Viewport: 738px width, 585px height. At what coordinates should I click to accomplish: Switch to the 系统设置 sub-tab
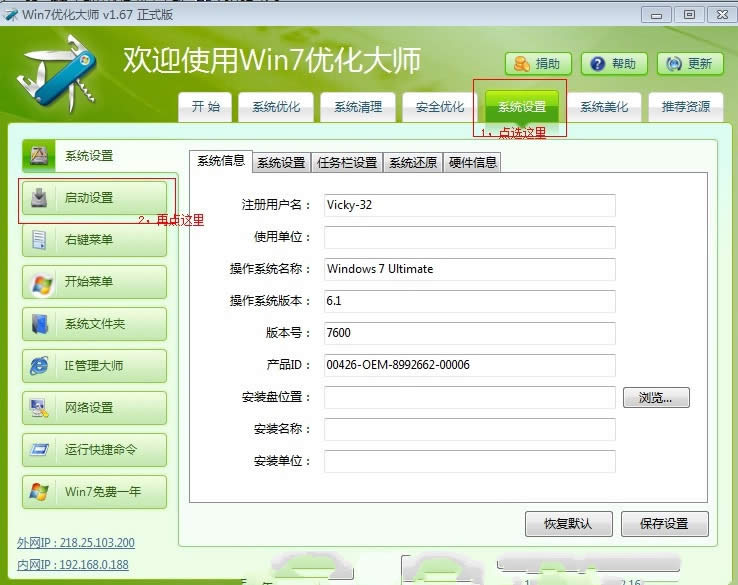click(281, 163)
